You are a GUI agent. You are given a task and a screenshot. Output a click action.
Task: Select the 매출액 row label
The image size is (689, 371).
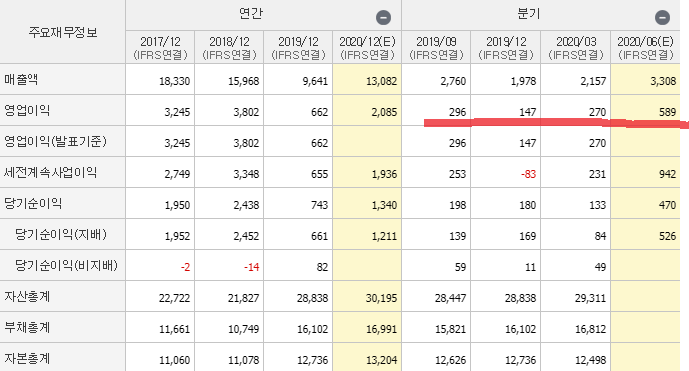point(21,80)
